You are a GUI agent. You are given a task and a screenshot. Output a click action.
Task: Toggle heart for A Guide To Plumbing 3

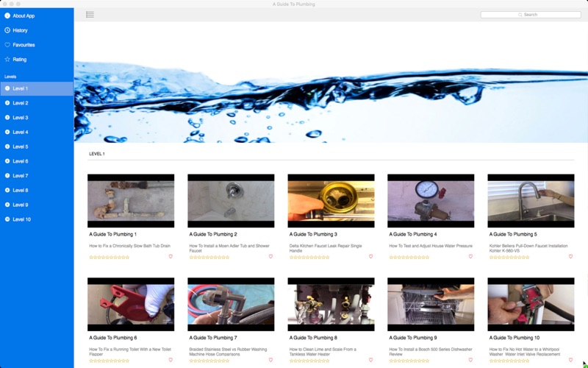point(371,256)
